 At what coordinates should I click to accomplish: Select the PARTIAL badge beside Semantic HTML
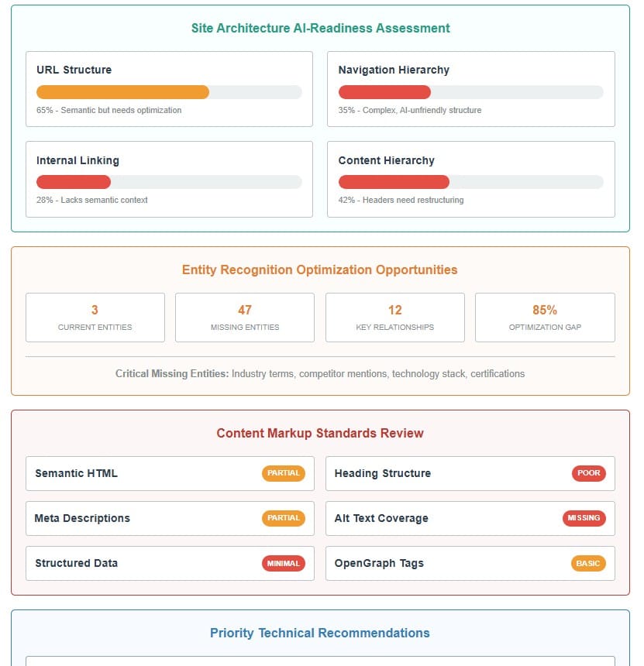[x=284, y=473]
